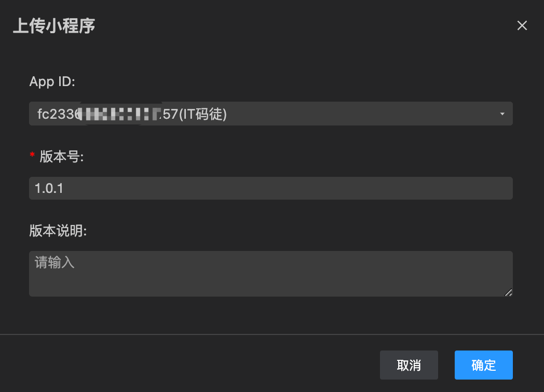Expand the App ID selector showing IT码徒
The image size is (544, 392).
(270, 114)
